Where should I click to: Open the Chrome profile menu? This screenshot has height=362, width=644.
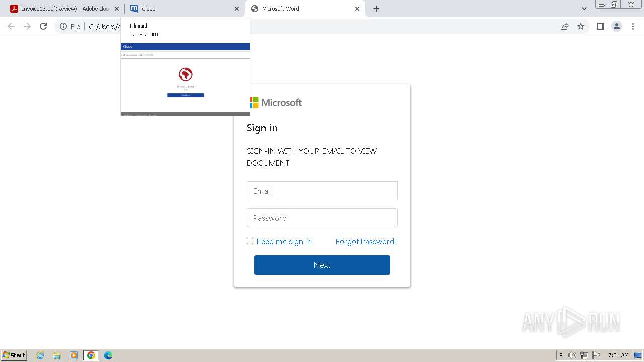click(x=617, y=26)
